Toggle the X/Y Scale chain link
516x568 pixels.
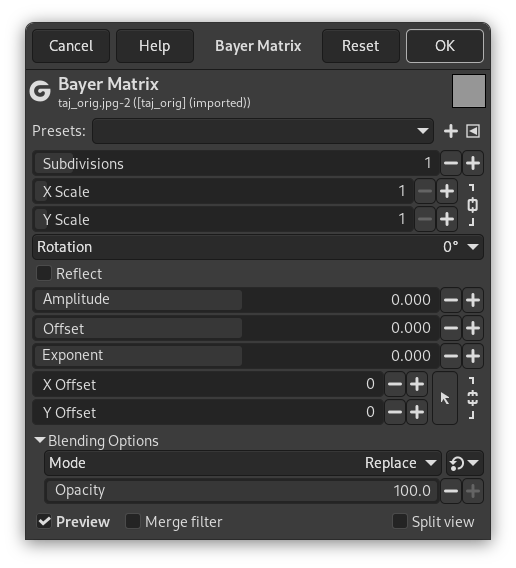click(472, 205)
